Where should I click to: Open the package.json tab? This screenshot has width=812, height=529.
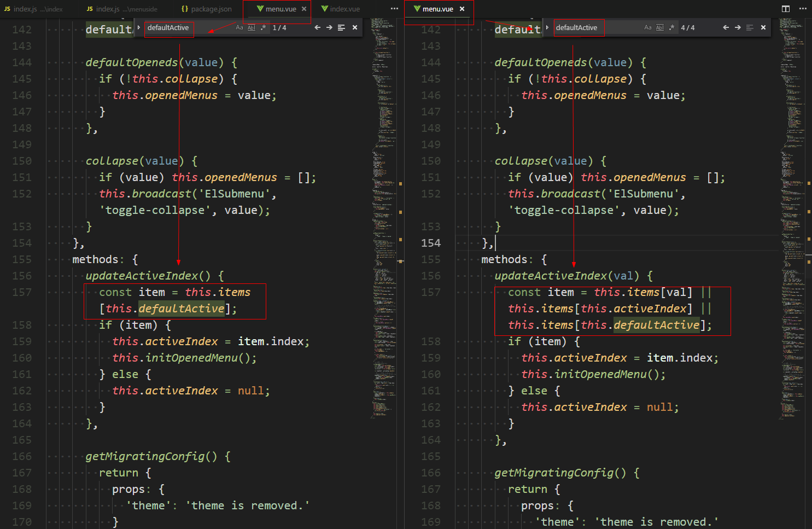[207, 9]
